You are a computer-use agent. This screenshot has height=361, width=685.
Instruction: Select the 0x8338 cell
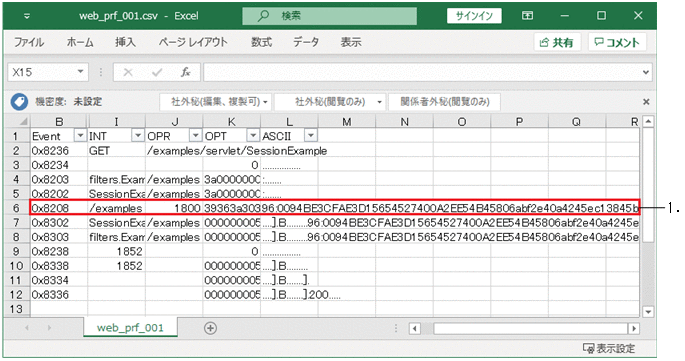pyautogui.click(x=59, y=266)
